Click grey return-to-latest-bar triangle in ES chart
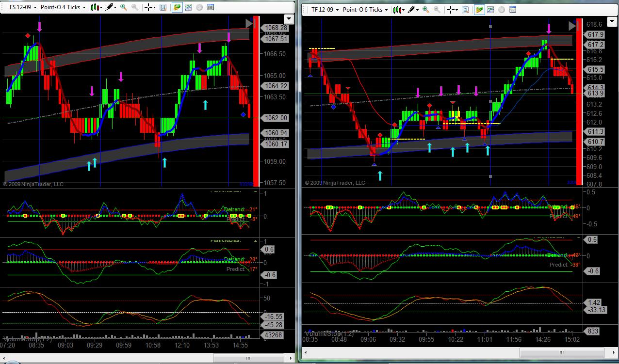The height and width of the screenshot is (364, 619). [249, 23]
